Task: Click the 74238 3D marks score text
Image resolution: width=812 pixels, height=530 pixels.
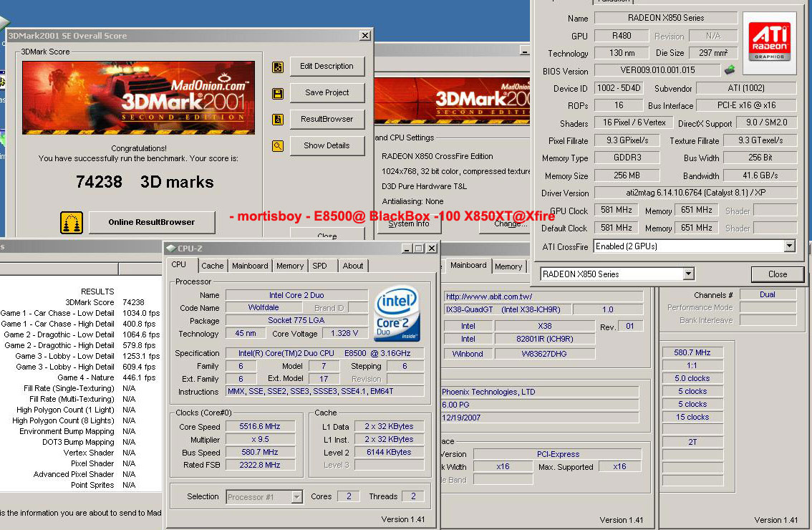Action: (145, 182)
